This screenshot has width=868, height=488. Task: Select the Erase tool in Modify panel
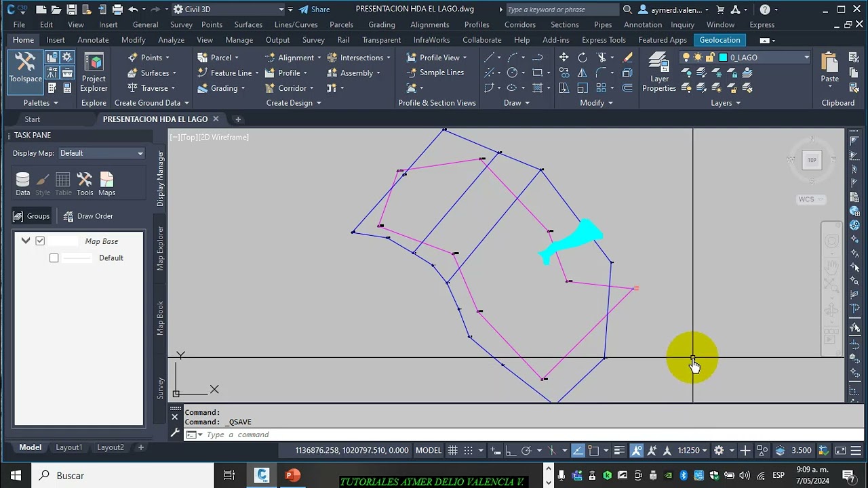pyautogui.click(x=628, y=58)
